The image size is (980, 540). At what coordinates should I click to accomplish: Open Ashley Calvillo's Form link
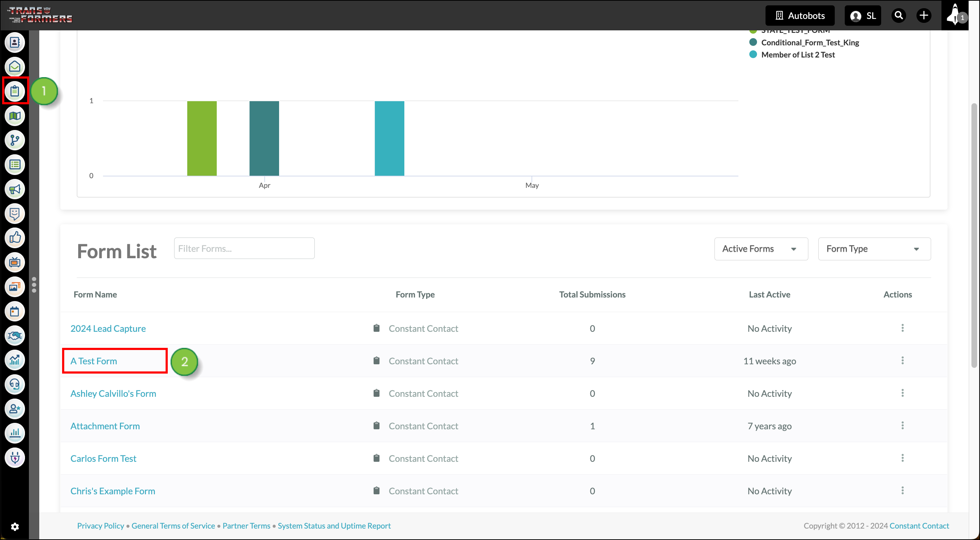pyautogui.click(x=113, y=393)
